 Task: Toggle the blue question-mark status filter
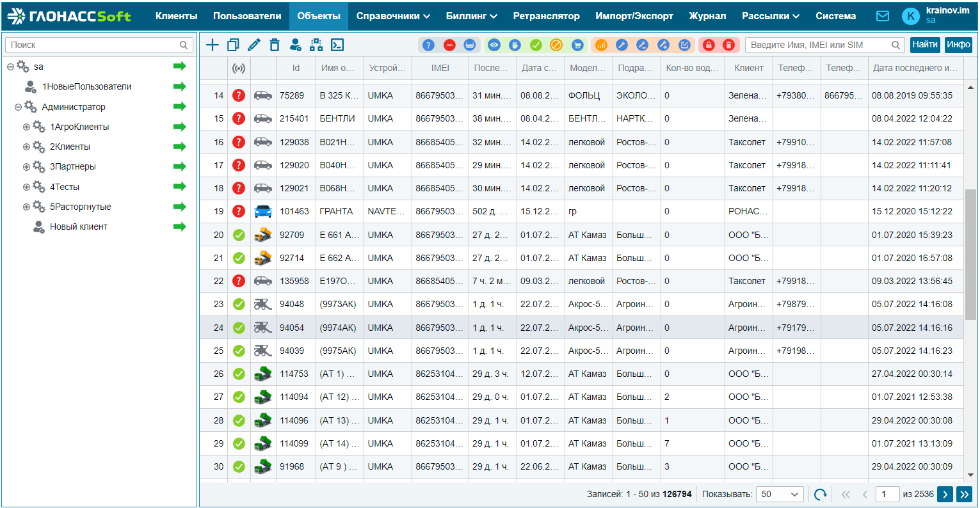coord(429,45)
